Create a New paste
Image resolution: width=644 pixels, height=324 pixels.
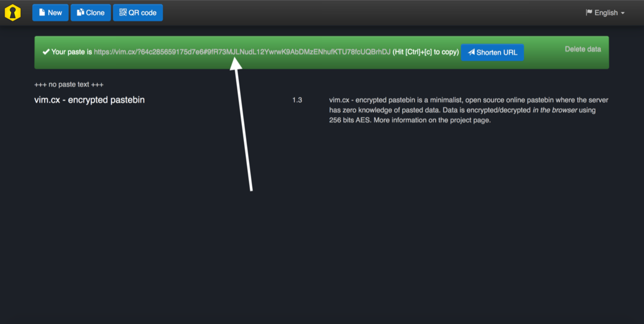pos(50,13)
